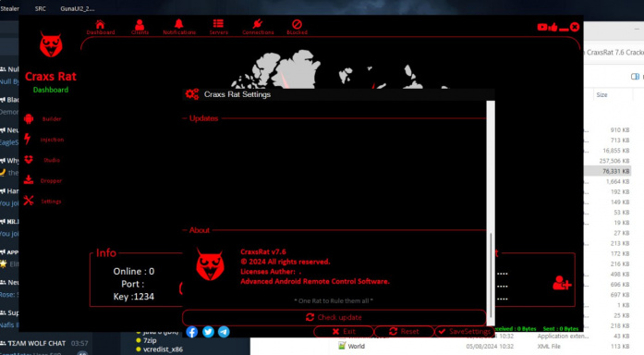Collapse the About section

[x=185, y=230]
